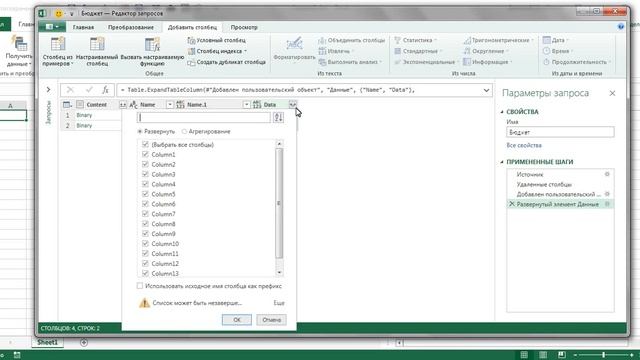640x360 pixels.
Task: Open the Тригонометрические menu
Action: pyautogui.click(x=498, y=40)
